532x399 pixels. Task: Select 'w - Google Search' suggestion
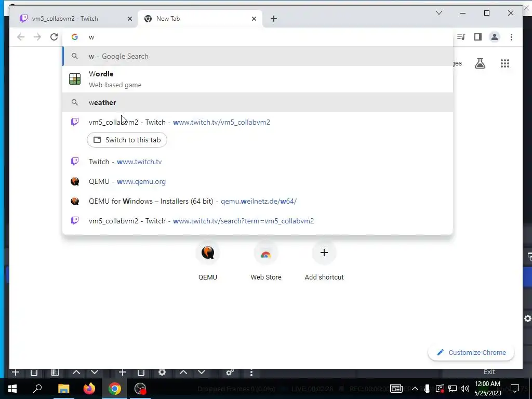(258, 56)
